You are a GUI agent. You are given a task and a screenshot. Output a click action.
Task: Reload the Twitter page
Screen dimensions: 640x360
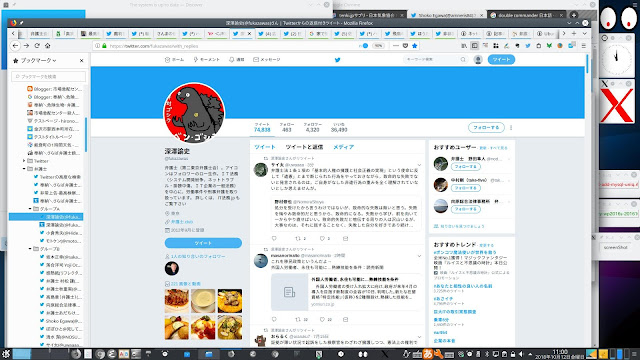[x=37, y=46]
